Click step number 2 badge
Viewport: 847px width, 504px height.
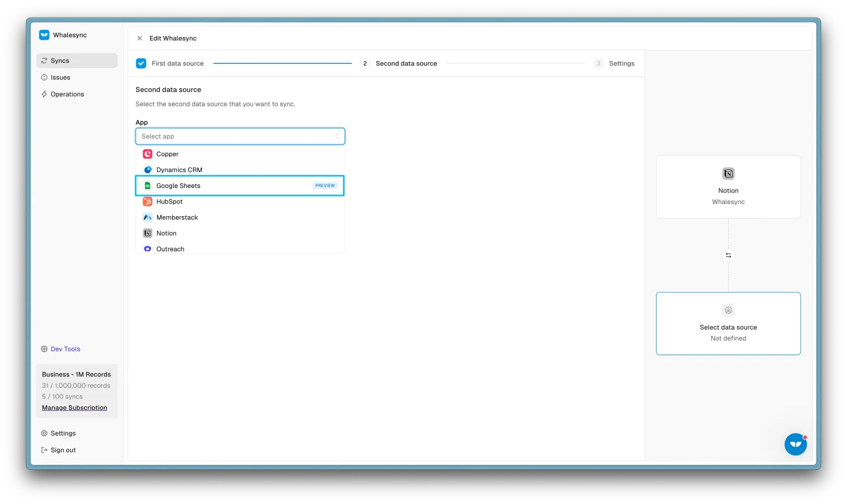click(365, 63)
